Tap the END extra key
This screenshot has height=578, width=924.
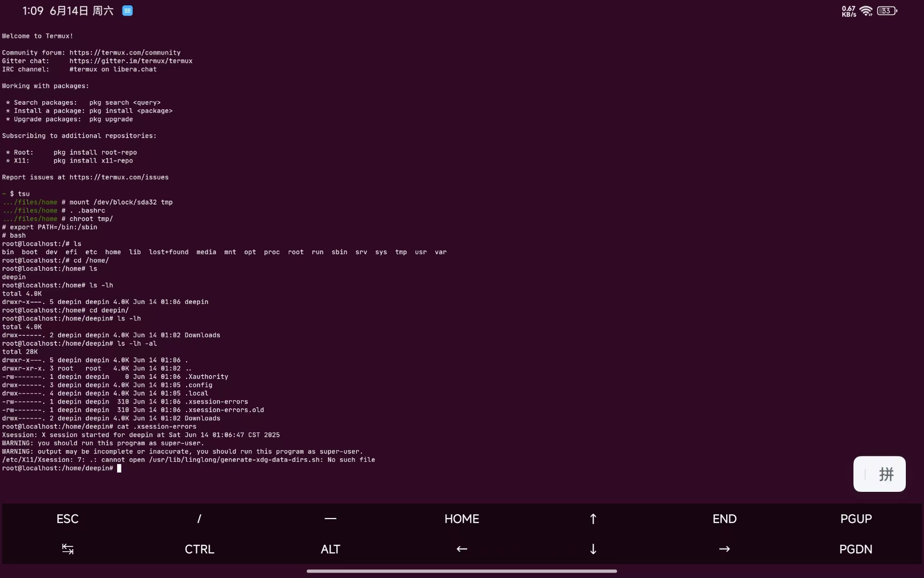click(725, 519)
